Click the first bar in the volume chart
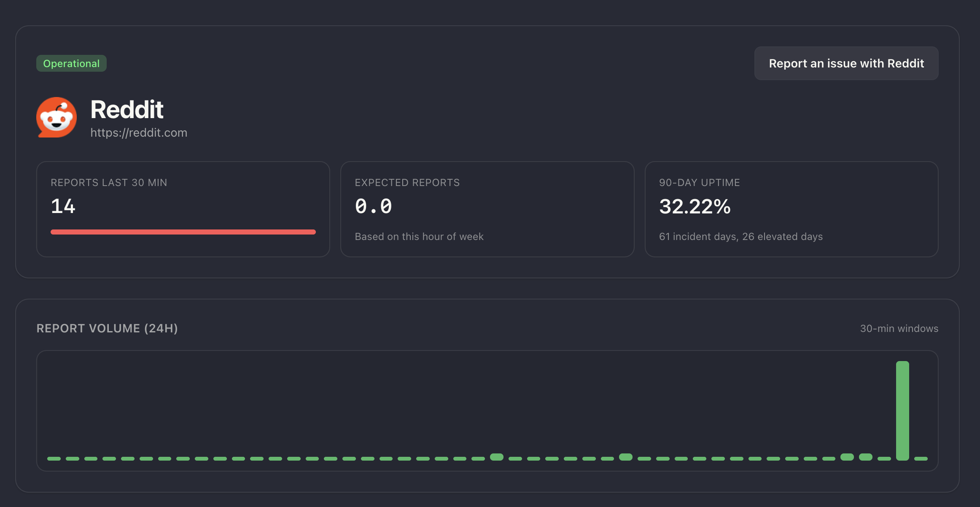 pyautogui.click(x=54, y=458)
